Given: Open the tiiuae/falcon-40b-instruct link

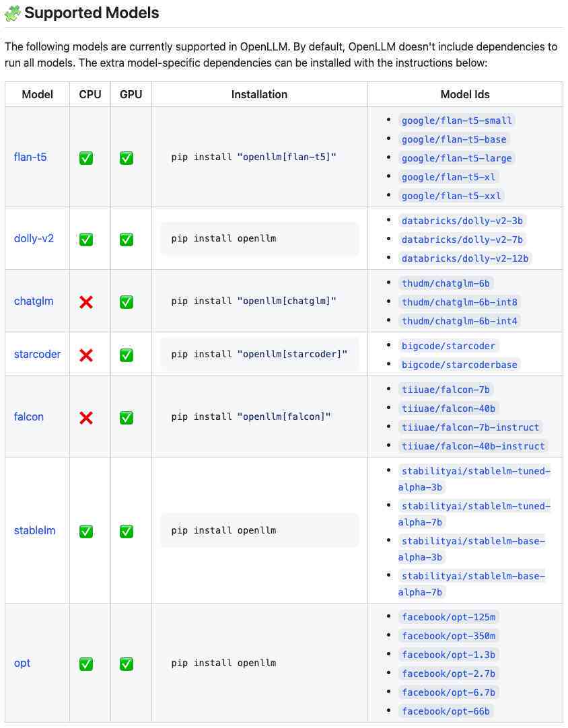Looking at the screenshot, I should coord(473,446).
